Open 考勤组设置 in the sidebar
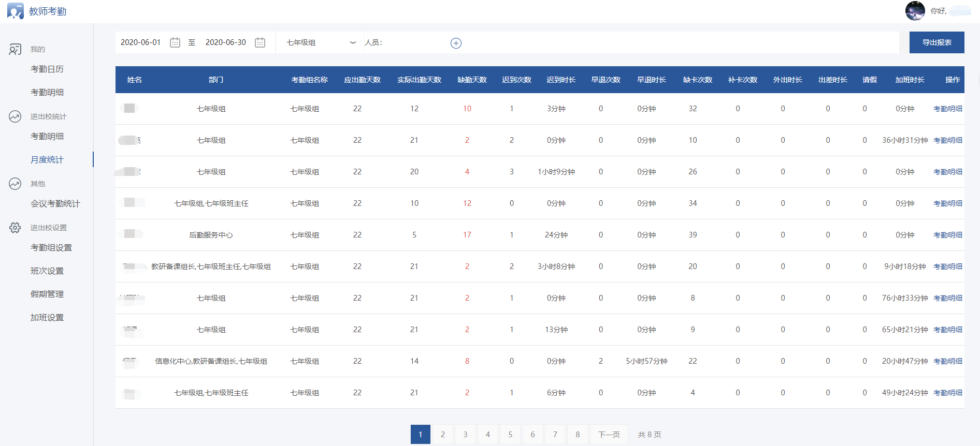The image size is (980, 446). click(51, 247)
